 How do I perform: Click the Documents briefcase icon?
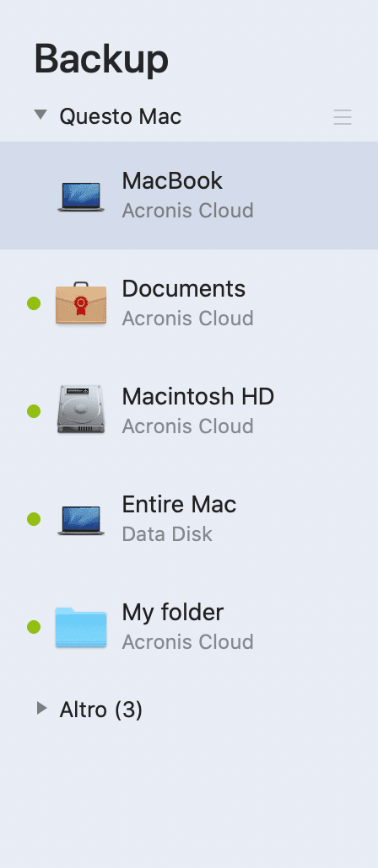(x=81, y=303)
